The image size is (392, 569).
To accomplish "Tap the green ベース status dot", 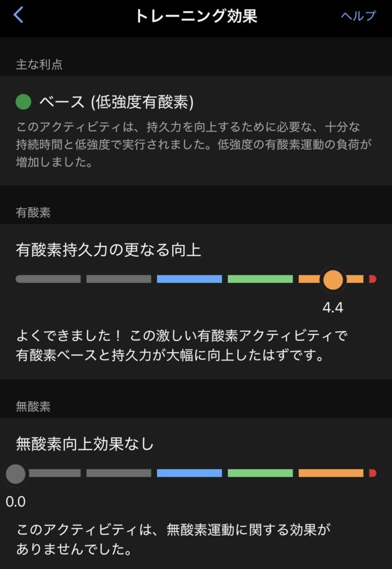I will coord(23,102).
